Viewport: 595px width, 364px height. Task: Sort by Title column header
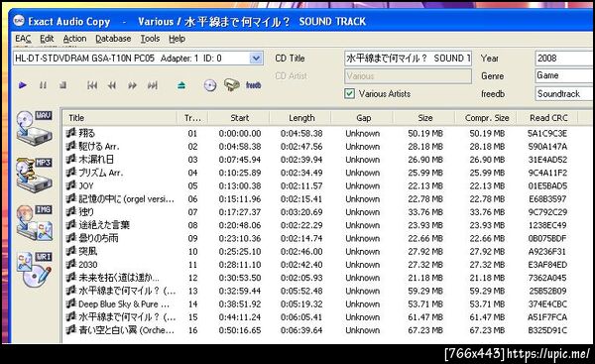(x=120, y=118)
